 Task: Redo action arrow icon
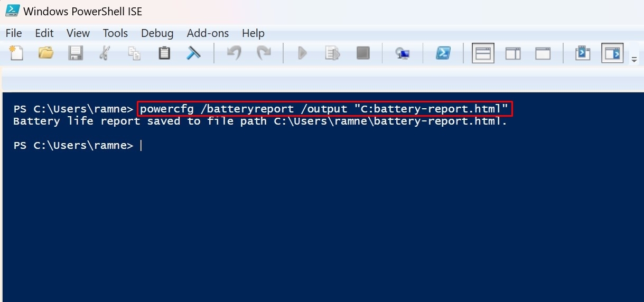[263, 53]
